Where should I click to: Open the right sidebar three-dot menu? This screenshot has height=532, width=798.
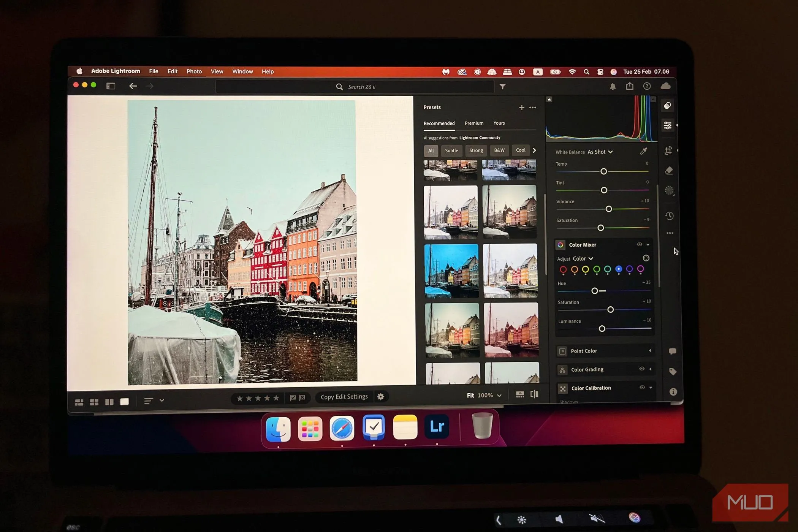point(670,233)
